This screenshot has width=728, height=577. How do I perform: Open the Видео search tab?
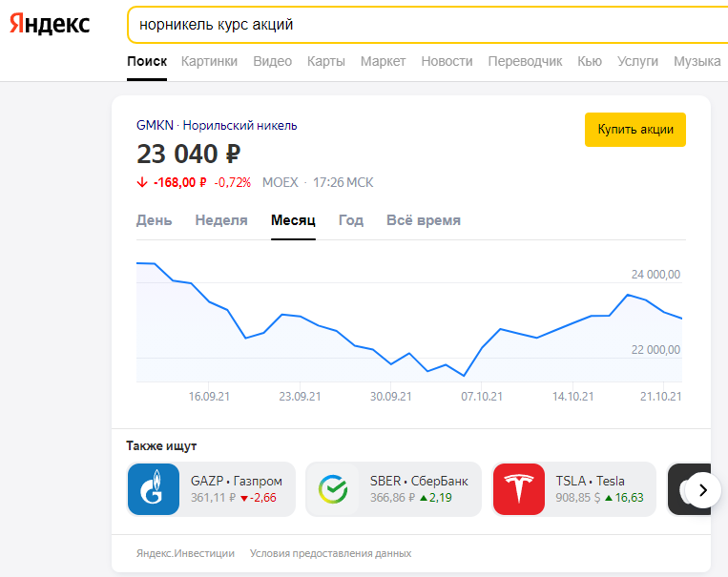(x=273, y=61)
